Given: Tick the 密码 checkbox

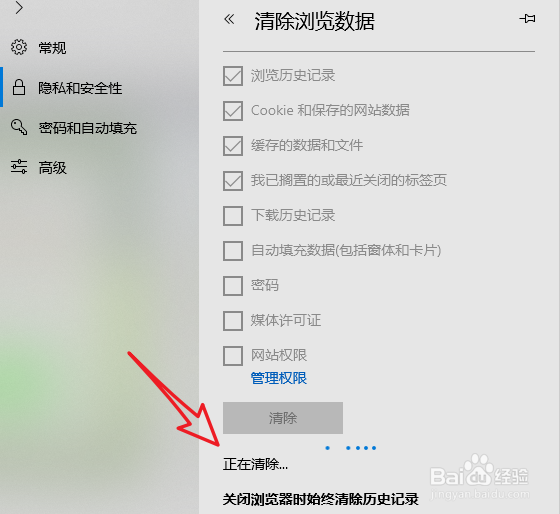Looking at the screenshot, I should tap(233, 286).
